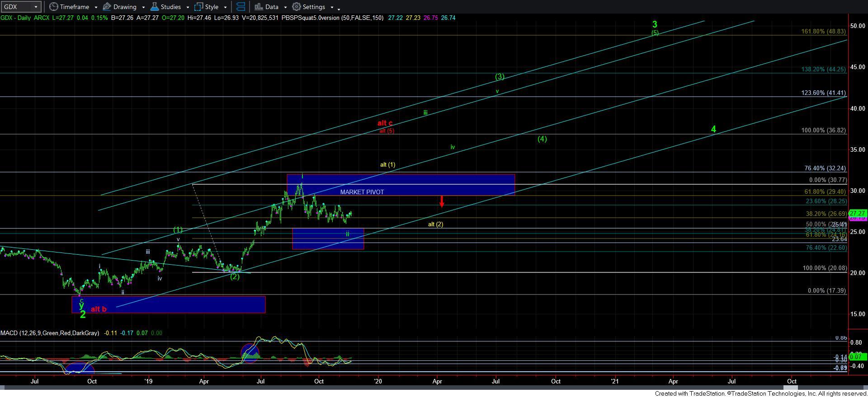Select the MARKET PIVOT text label

click(x=362, y=192)
